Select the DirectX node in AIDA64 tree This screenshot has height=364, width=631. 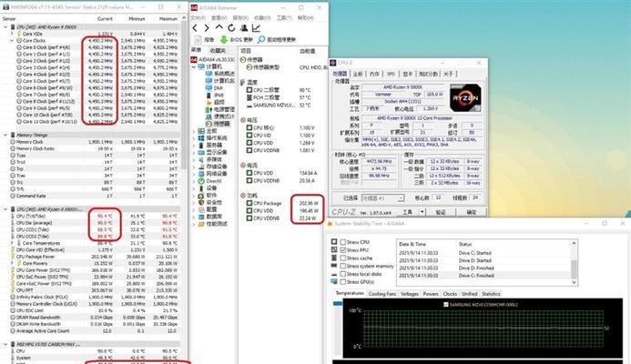pyautogui.click(x=210, y=181)
